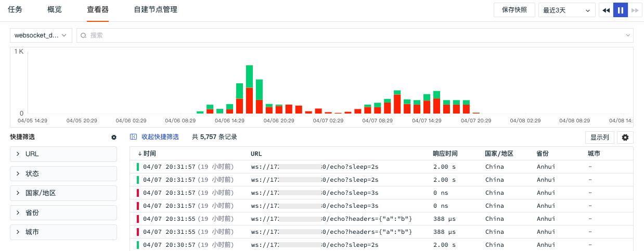This screenshot has width=644, height=251.
Task: Expand the 国家/地区 quick filter
Action: point(63,193)
